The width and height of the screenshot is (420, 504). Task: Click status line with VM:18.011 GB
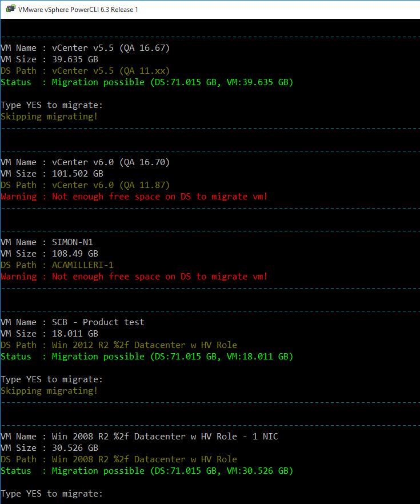coord(147,357)
